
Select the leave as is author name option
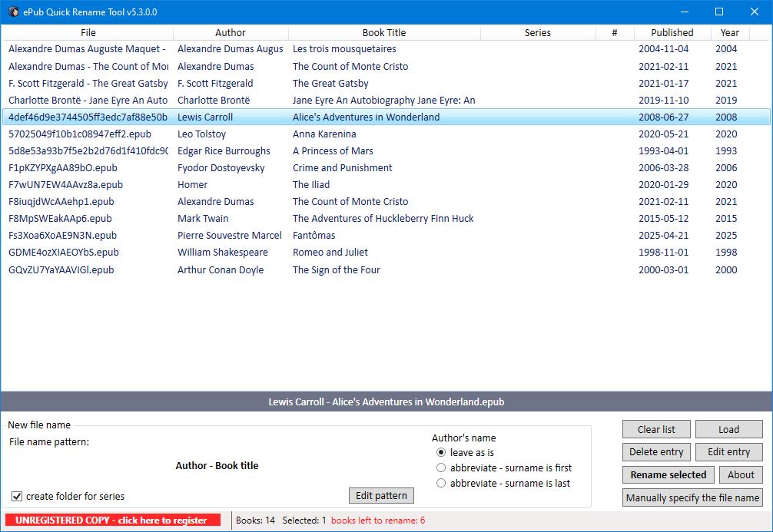click(441, 451)
